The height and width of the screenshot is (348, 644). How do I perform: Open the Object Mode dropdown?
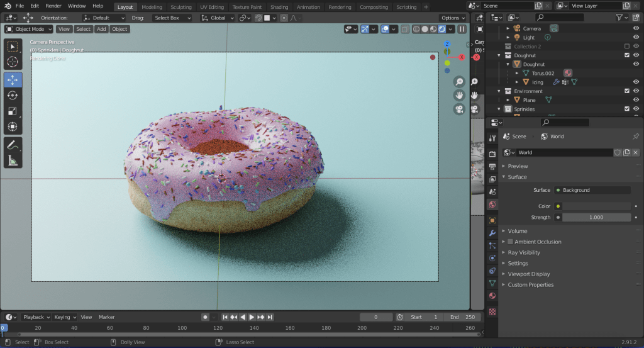tap(29, 29)
